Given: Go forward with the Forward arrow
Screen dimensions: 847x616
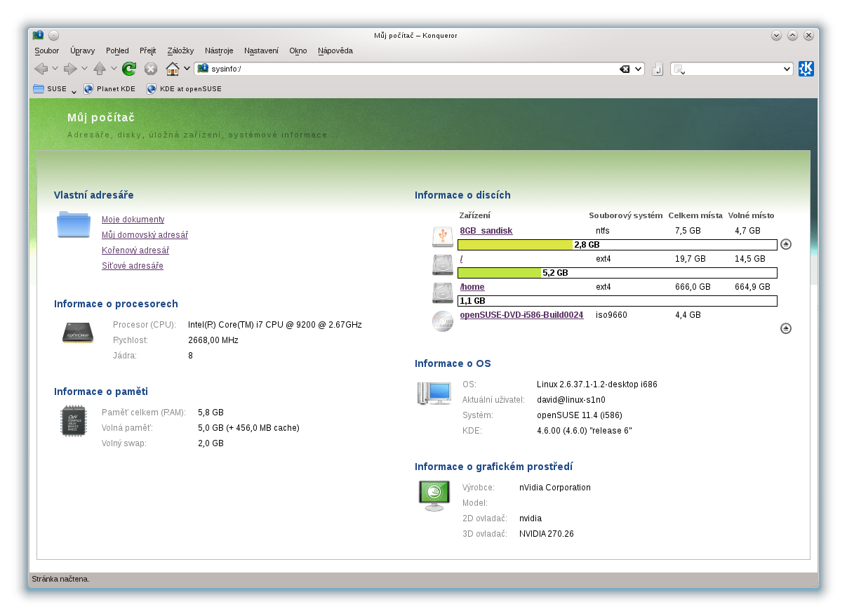Looking at the screenshot, I should tap(70, 69).
